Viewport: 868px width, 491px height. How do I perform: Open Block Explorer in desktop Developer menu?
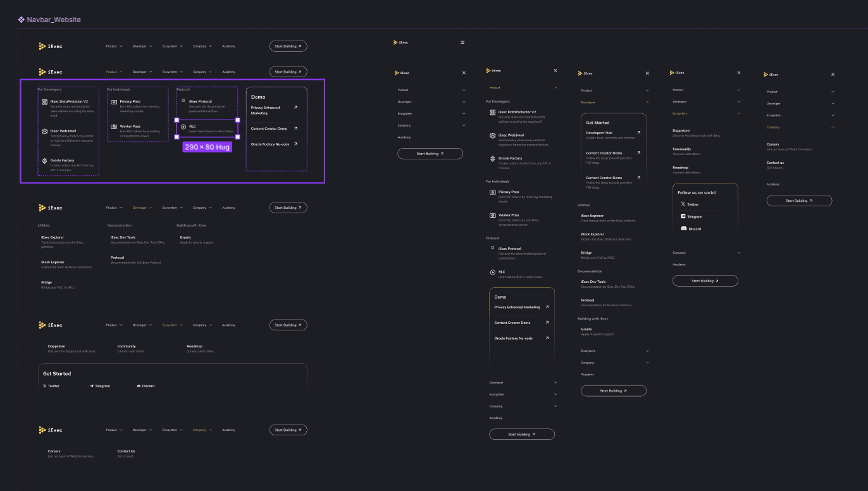[x=53, y=262]
